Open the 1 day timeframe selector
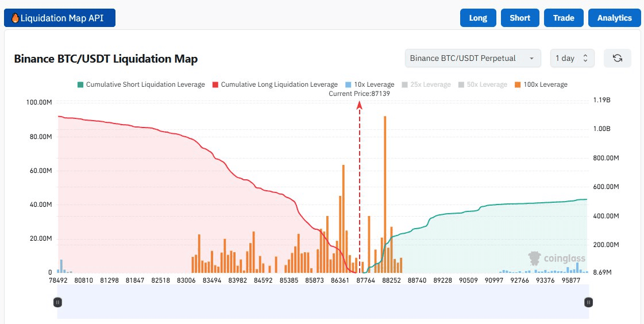The image size is (644, 324). (x=572, y=58)
